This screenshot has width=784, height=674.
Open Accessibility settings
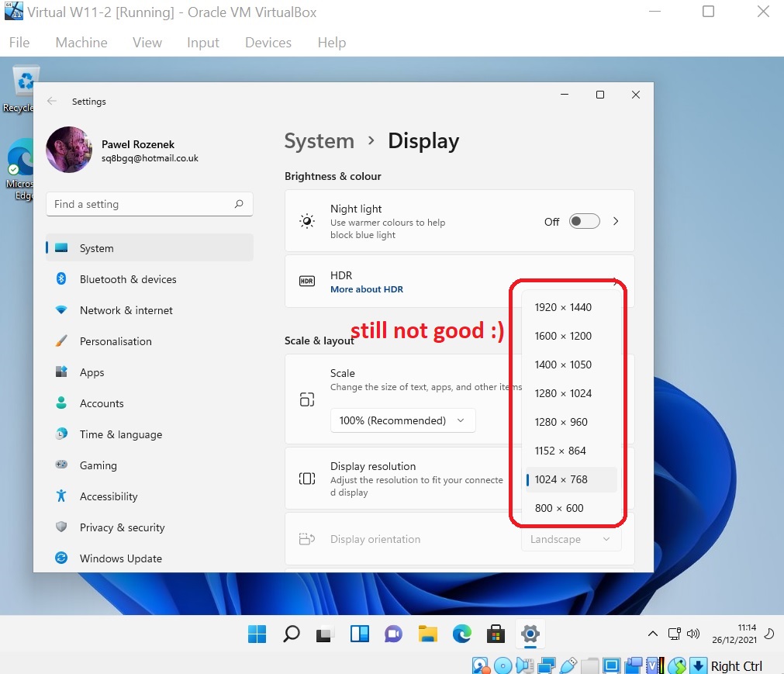click(x=150, y=496)
